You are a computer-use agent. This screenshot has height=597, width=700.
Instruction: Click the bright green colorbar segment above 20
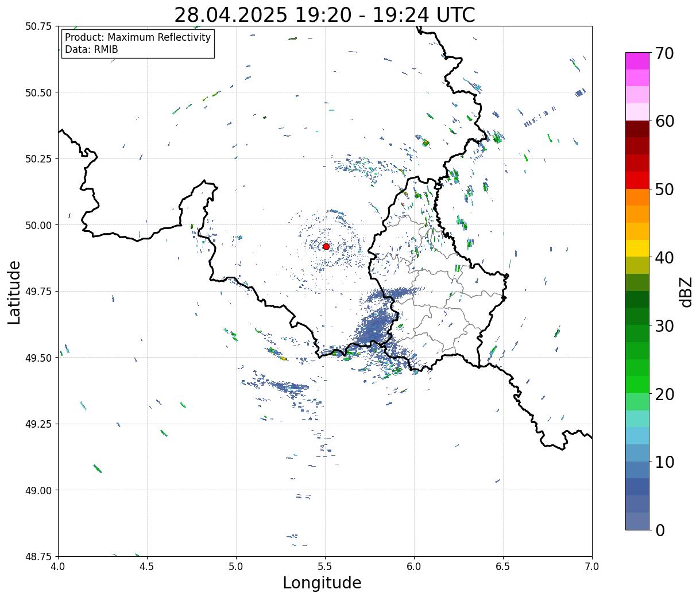click(x=637, y=385)
